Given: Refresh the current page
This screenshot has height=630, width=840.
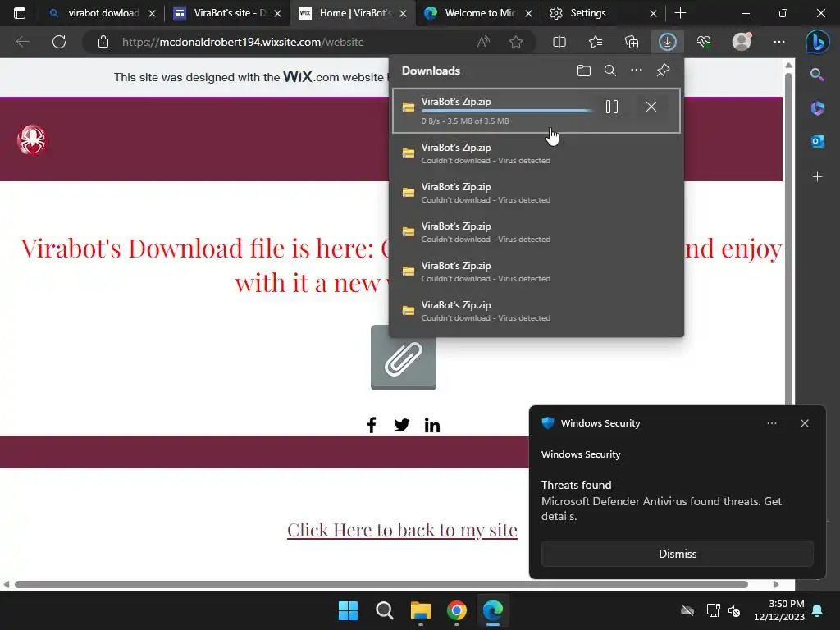Looking at the screenshot, I should [59, 42].
